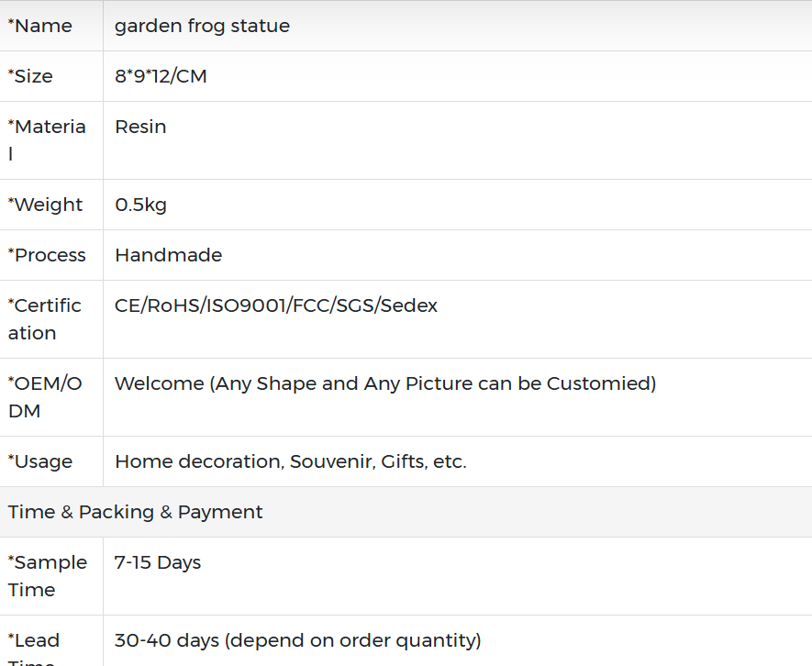
Task: Click the 'Welcome (Any Shape...)' OEM text
Action: 384,383
